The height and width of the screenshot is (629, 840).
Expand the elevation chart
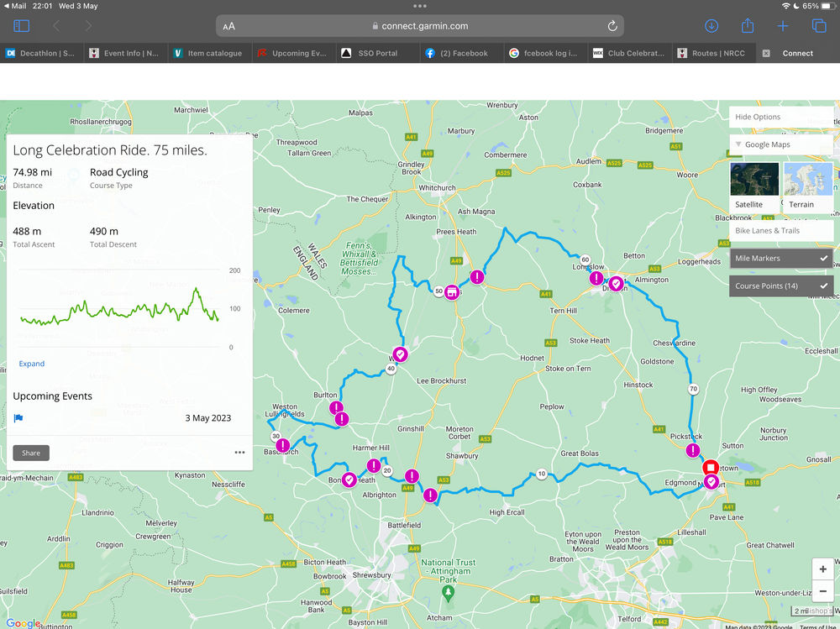(31, 363)
